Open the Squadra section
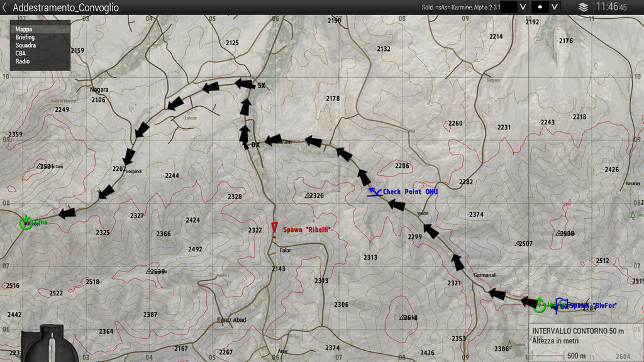This screenshot has width=644, height=362. pyautogui.click(x=26, y=46)
